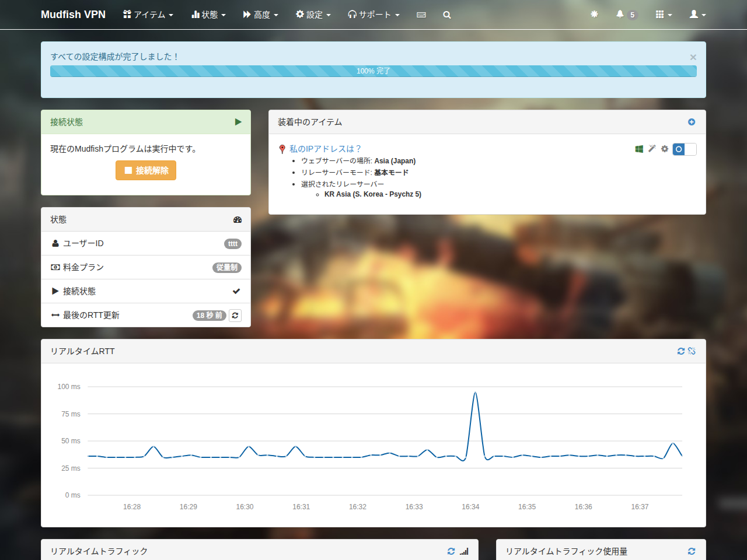
Task: Click the Mudfish VPN brand link
Action: (73, 15)
